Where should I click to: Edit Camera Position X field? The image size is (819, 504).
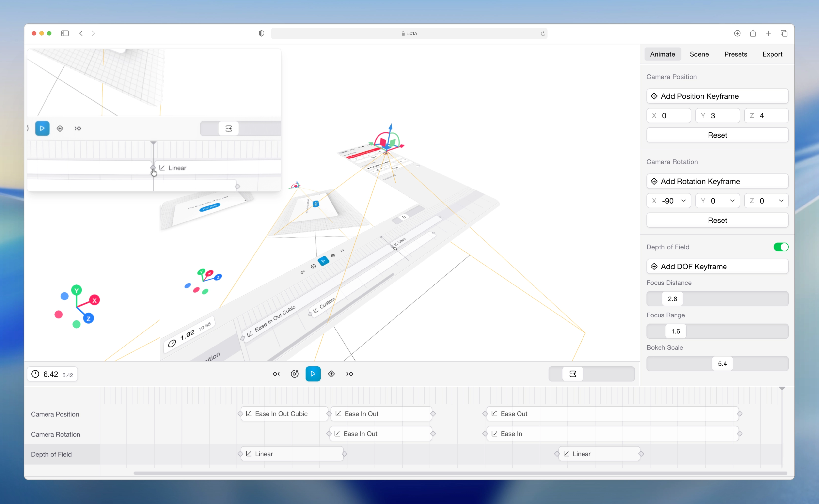[669, 116]
